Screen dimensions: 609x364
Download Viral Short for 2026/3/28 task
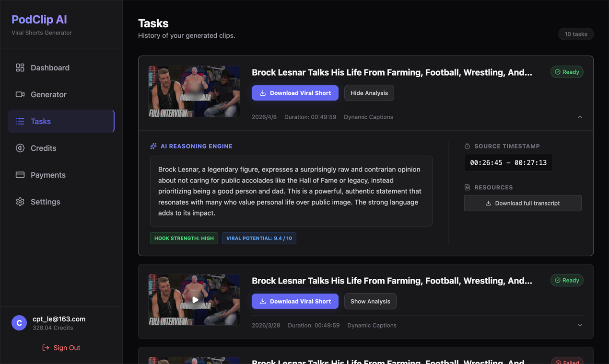(295, 301)
